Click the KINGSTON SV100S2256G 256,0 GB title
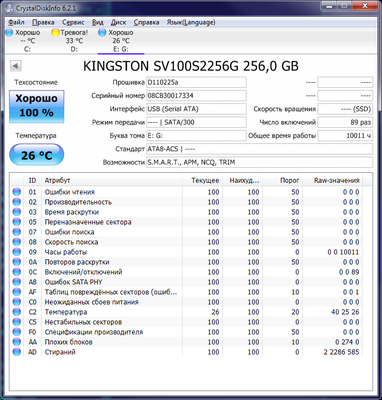 (x=191, y=66)
